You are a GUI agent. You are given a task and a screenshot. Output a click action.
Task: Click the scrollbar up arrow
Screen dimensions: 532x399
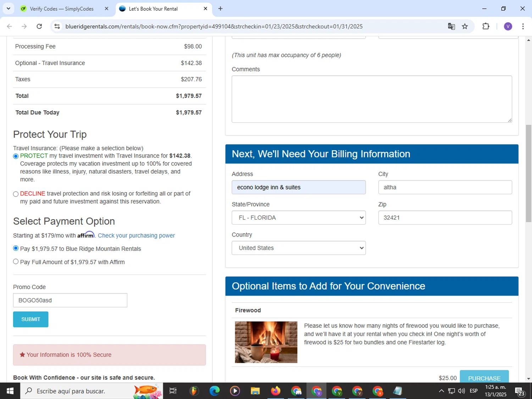click(528, 40)
